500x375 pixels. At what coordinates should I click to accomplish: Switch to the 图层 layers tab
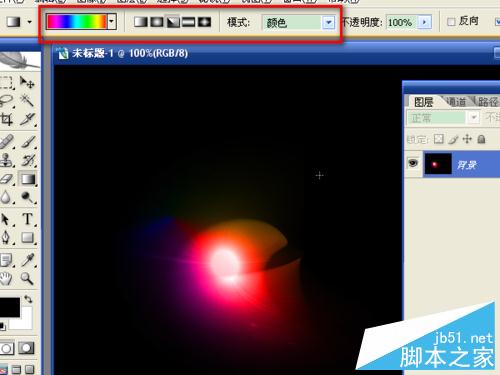coord(424,102)
